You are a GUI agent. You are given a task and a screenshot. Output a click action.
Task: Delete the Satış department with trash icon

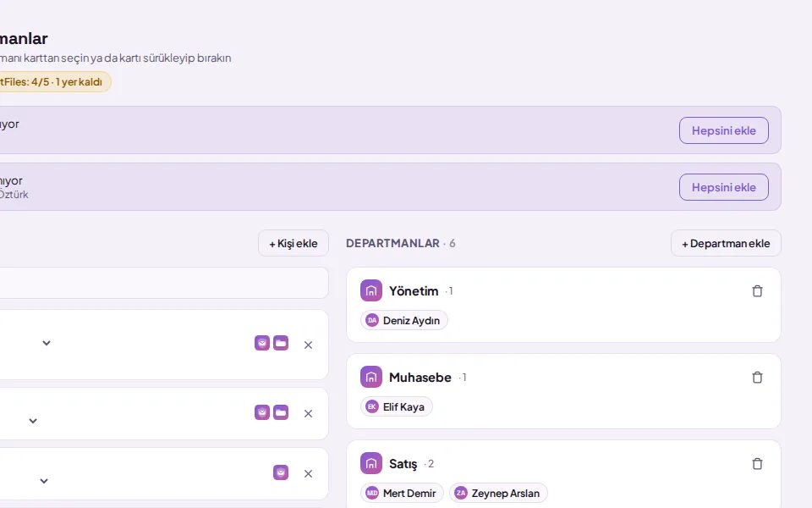[x=757, y=463]
